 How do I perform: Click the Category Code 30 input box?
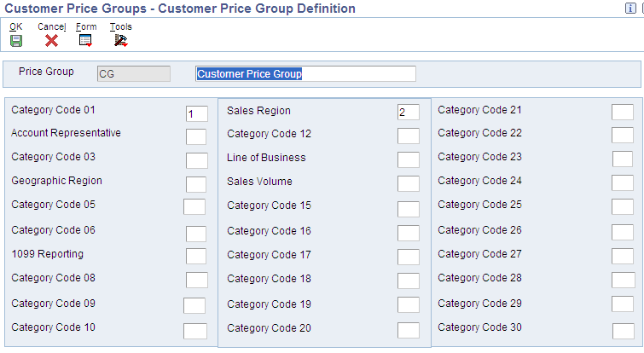coord(624,331)
